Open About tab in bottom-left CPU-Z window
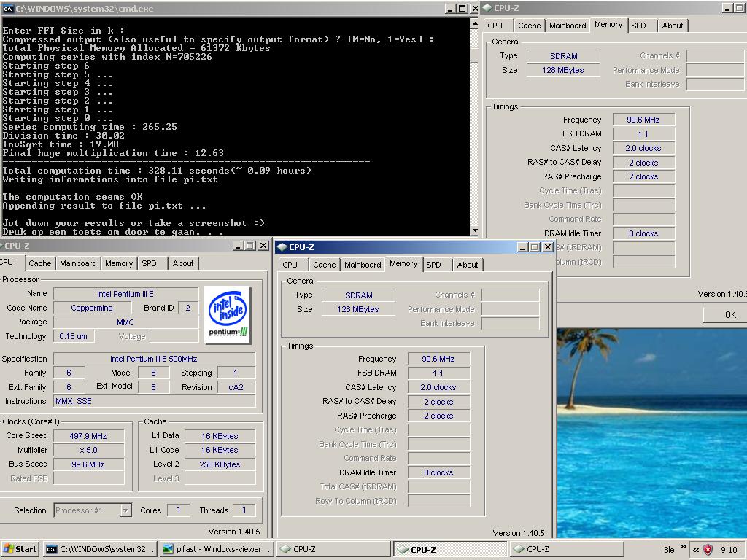747x560 pixels. pos(183,263)
